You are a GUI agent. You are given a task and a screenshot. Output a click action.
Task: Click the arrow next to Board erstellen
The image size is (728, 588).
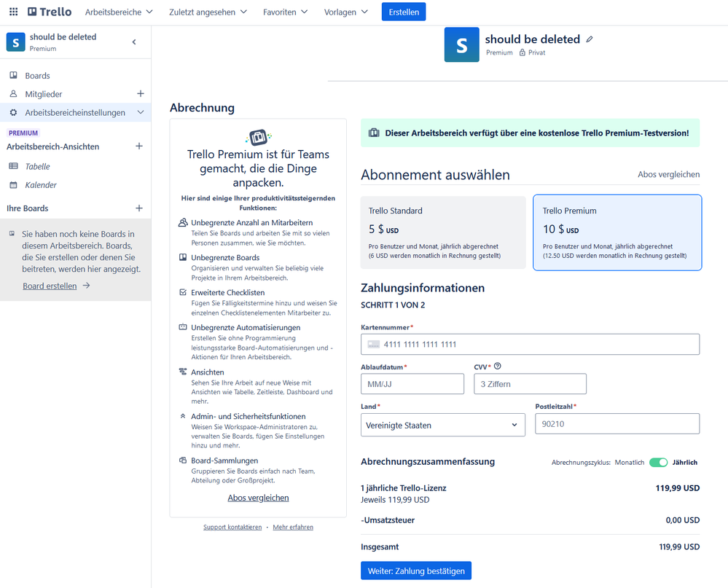pos(87,286)
